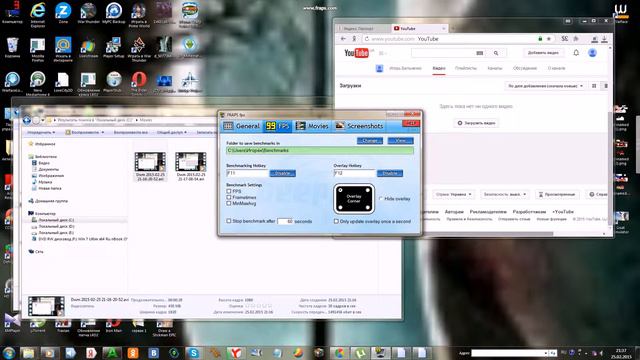
Task: Disable the Benchmarking Hotkey
Action: click(282, 173)
